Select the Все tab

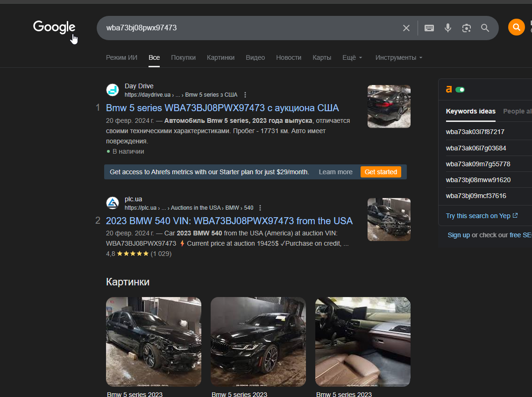click(x=154, y=58)
